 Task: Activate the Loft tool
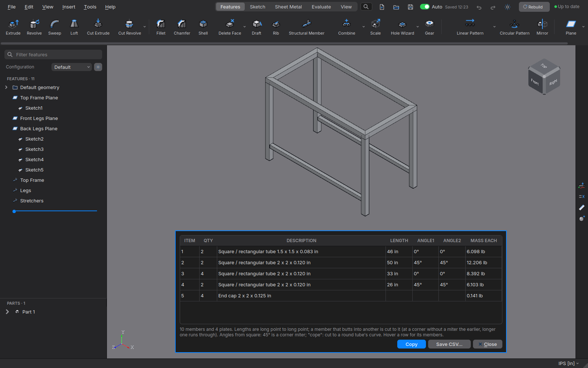click(x=74, y=28)
